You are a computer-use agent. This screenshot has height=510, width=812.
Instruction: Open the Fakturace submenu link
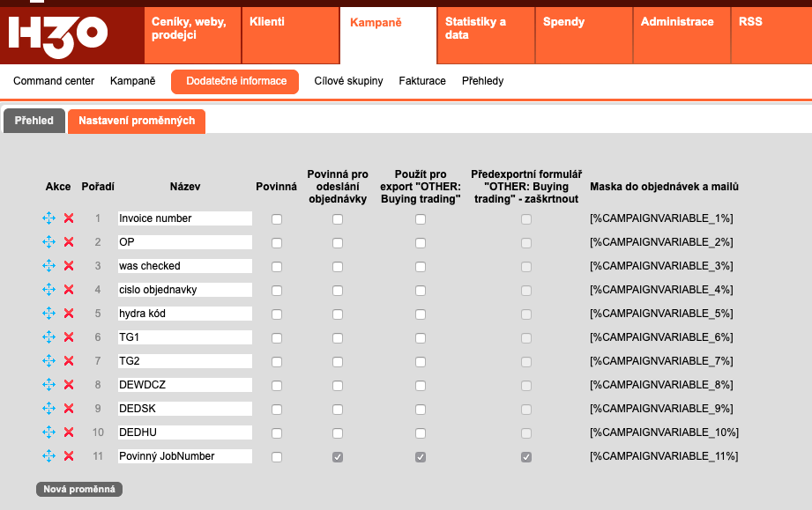[x=422, y=81]
